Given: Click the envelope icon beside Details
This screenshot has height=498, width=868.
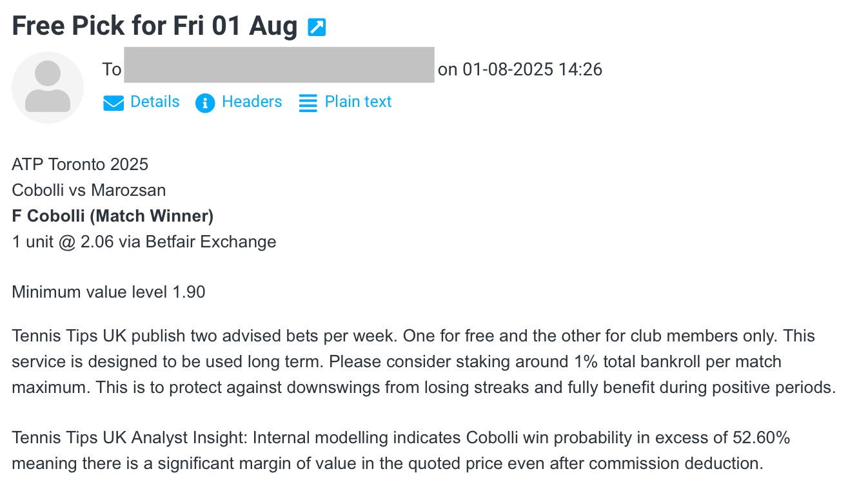Looking at the screenshot, I should 113,103.
